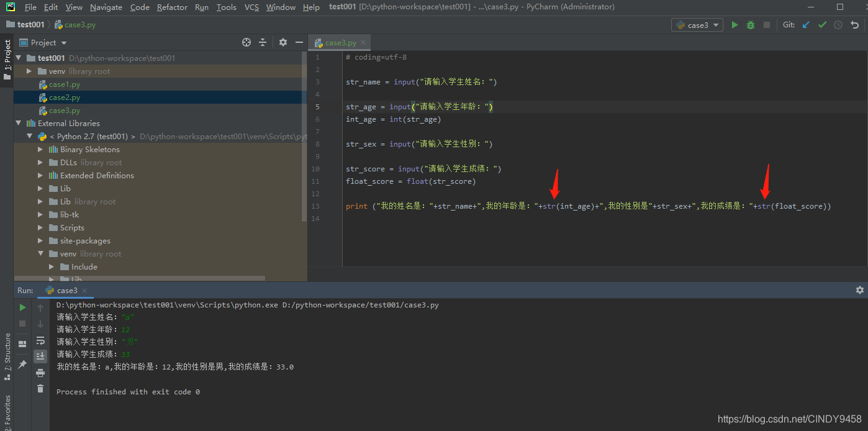Update project via the Git blue arrow

806,25
